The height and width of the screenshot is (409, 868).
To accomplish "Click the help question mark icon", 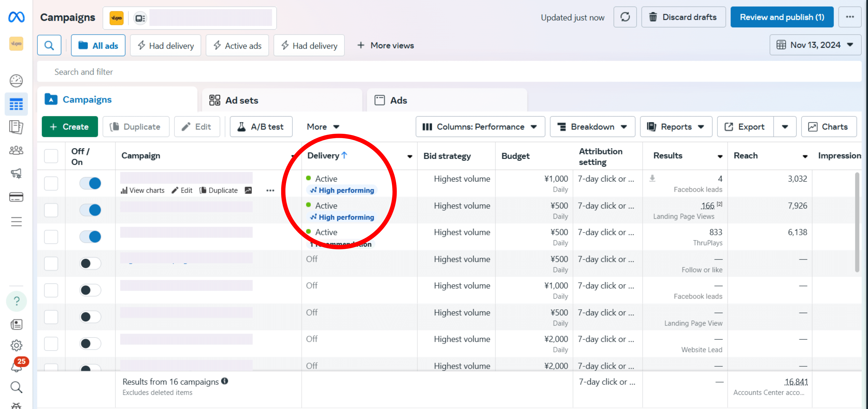I will [x=16, y=301].
